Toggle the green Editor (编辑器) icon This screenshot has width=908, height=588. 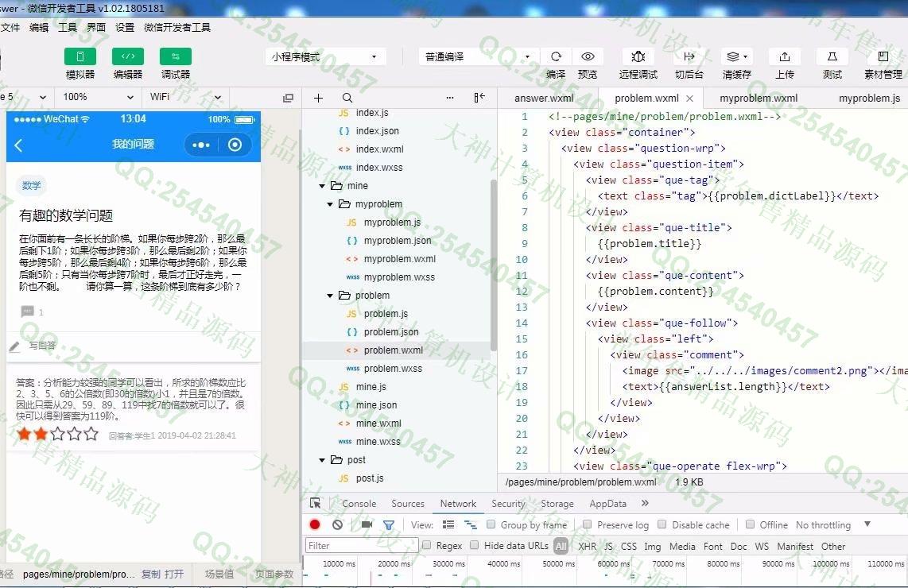tap(127, 56)
